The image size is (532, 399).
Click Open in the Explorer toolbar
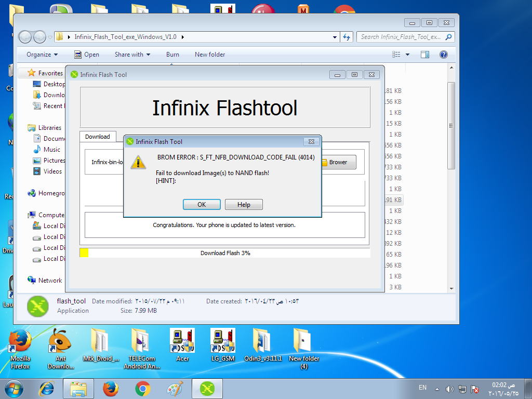(x=87, y=55)
